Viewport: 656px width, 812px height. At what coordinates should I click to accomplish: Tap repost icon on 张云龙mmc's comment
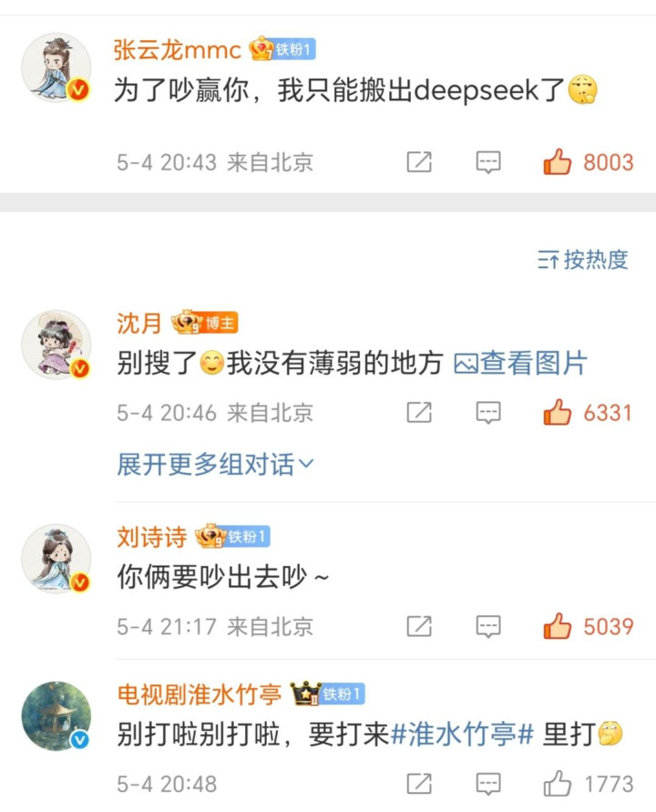click(x=419, y=162)
